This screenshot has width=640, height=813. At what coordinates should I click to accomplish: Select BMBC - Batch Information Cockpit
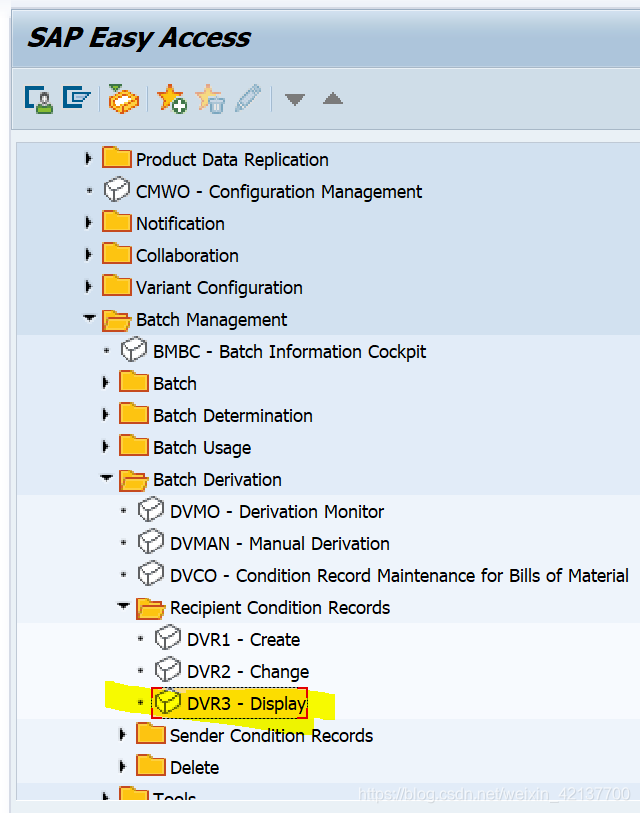coord(289,352)
